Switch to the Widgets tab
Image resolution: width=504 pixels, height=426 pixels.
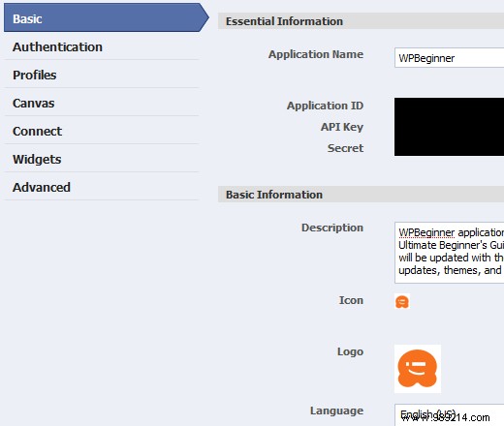[x=102, y=159]
